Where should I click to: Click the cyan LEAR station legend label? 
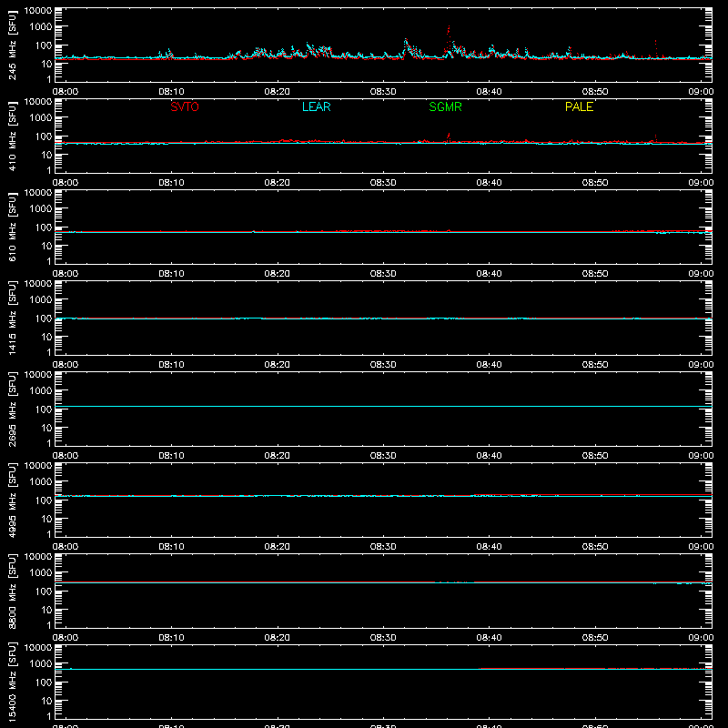(x=316, y=106)
